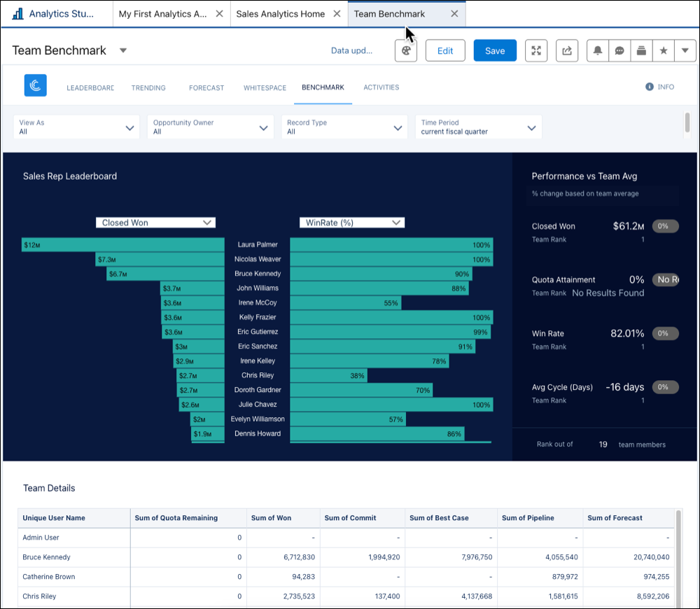Viewport: 700px width, 609px height.
Task: Click Bruce Kennedy's 90% win rate bar
Action: click(x=381, y=274)
